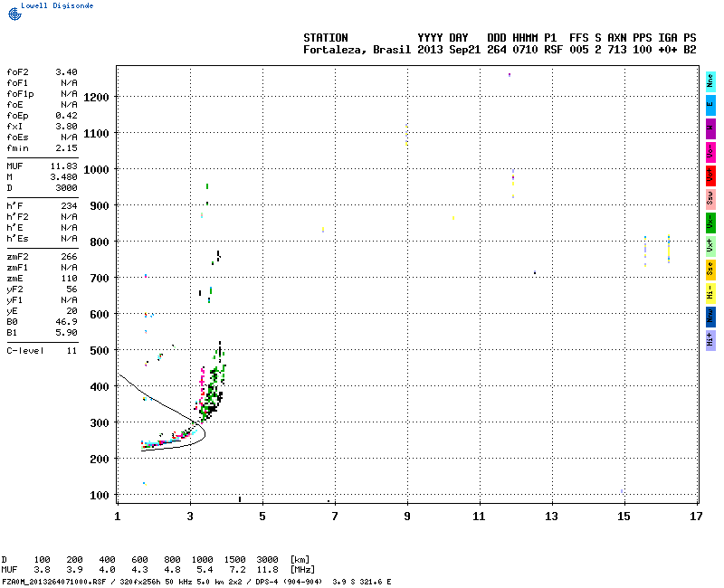Pick the magenta Vo- legend swatch

[x=710, y=152]
